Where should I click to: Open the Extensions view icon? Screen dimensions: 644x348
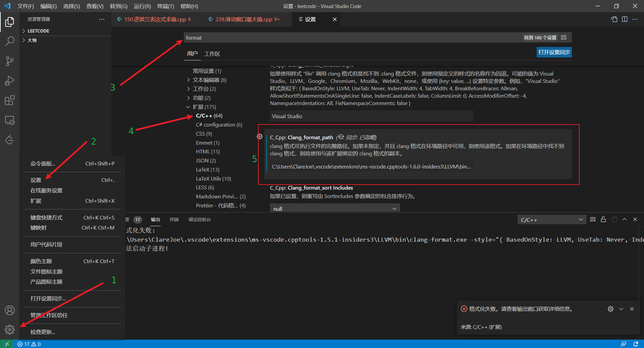pos(10,100)
